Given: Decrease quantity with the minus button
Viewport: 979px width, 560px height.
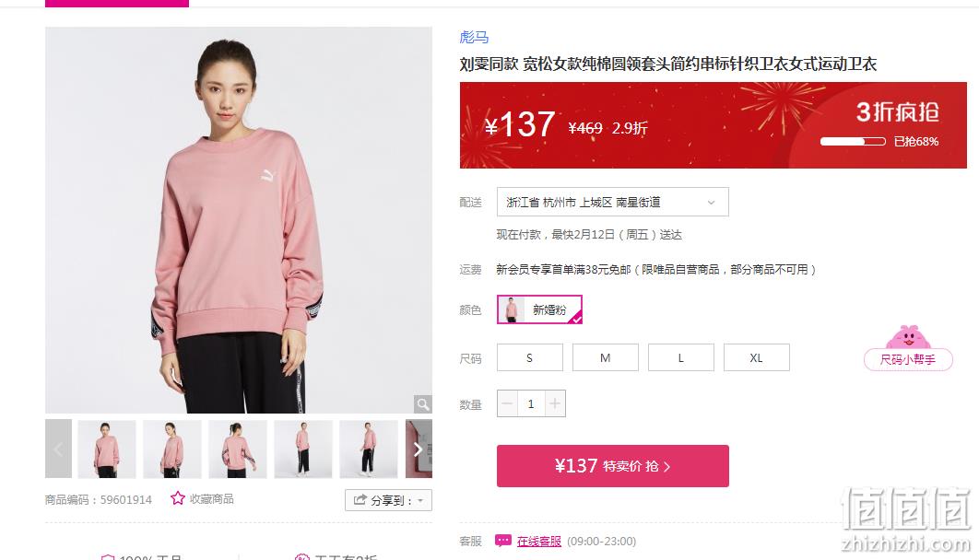Looking at the screenshot, I should pyautogui.click(x=507, y=403).
